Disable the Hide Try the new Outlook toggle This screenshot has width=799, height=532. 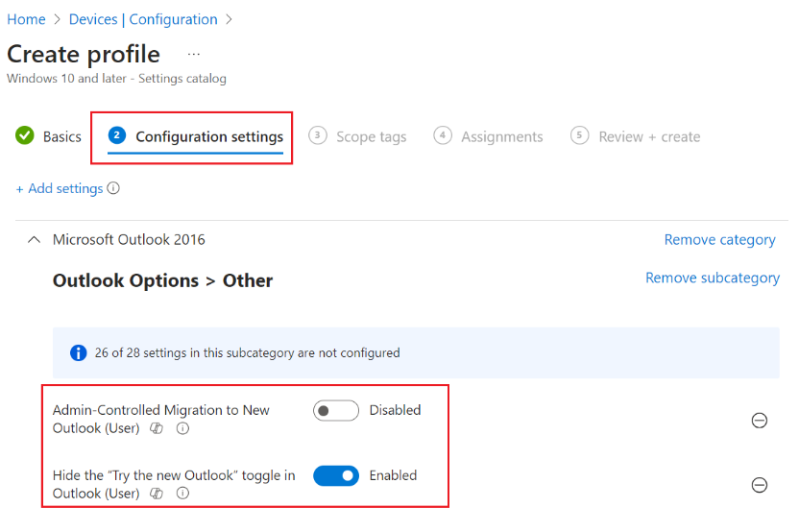tap(336, 476)
